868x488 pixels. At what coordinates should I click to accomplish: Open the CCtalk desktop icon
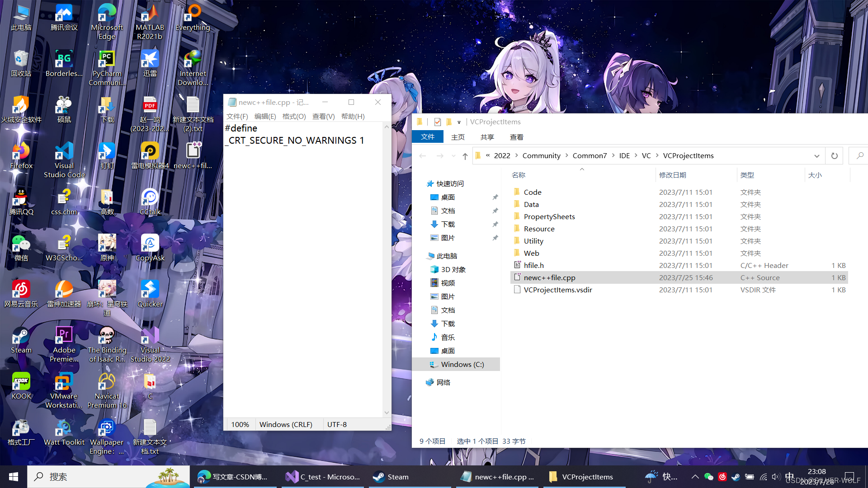(x=150, y=202)
